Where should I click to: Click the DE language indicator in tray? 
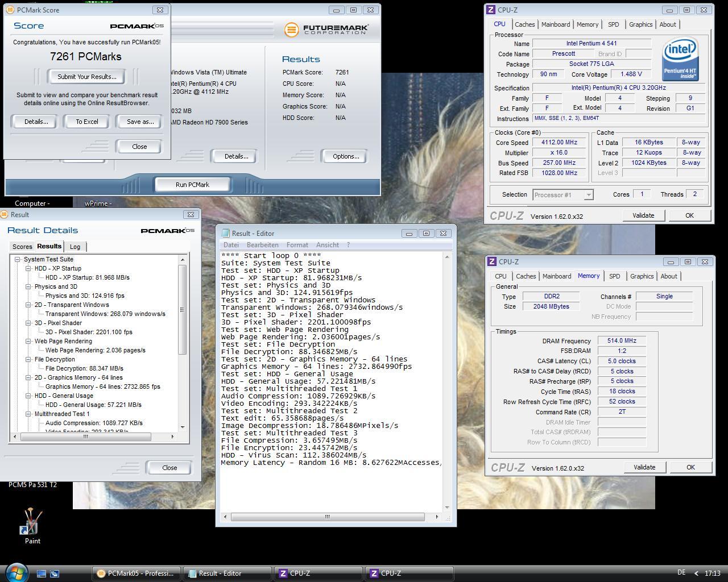[681, 572]
